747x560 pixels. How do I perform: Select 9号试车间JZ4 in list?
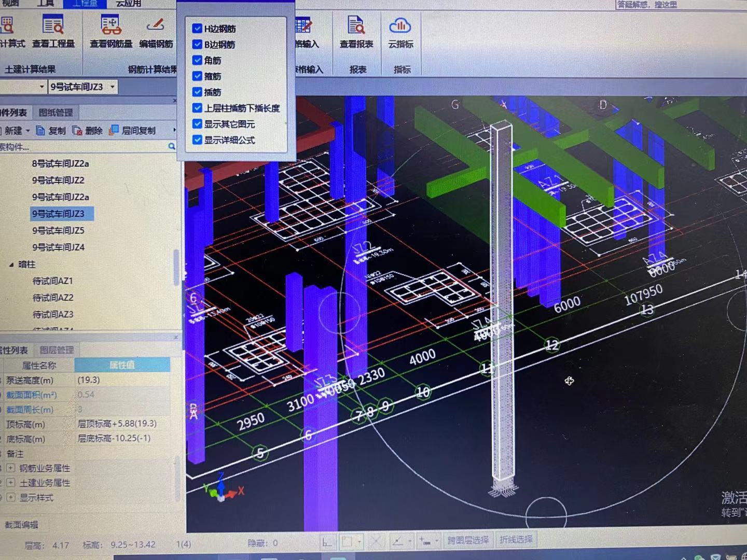pos(58,247)
